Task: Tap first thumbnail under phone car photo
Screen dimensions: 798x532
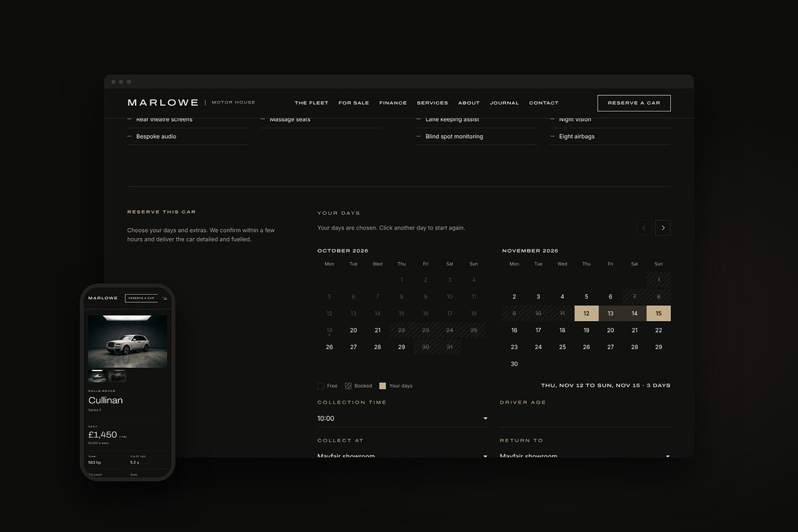Action: click(97, 376)
